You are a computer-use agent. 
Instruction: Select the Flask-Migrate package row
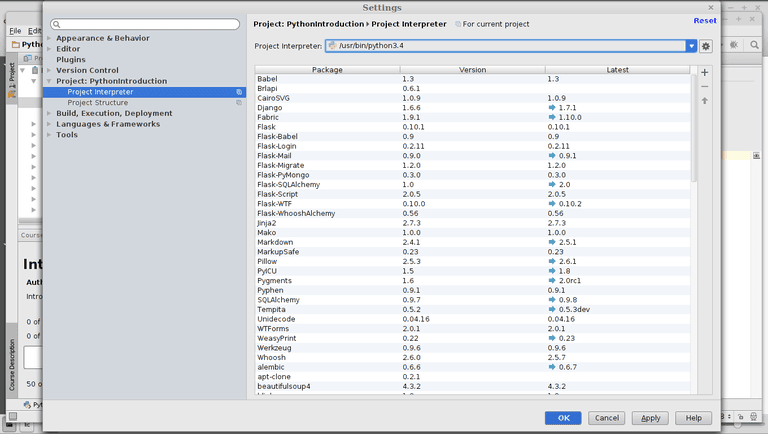pyautogui.click(x=472, y=165)
